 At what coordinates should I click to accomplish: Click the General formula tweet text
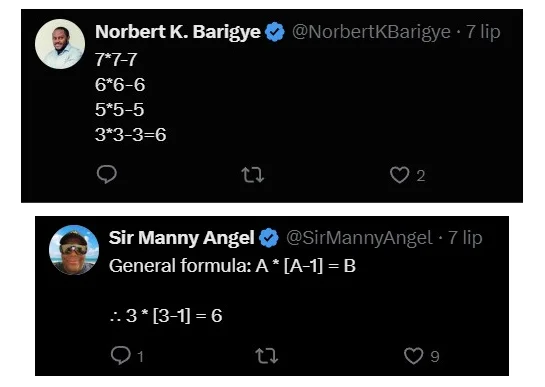click(232, 266)
